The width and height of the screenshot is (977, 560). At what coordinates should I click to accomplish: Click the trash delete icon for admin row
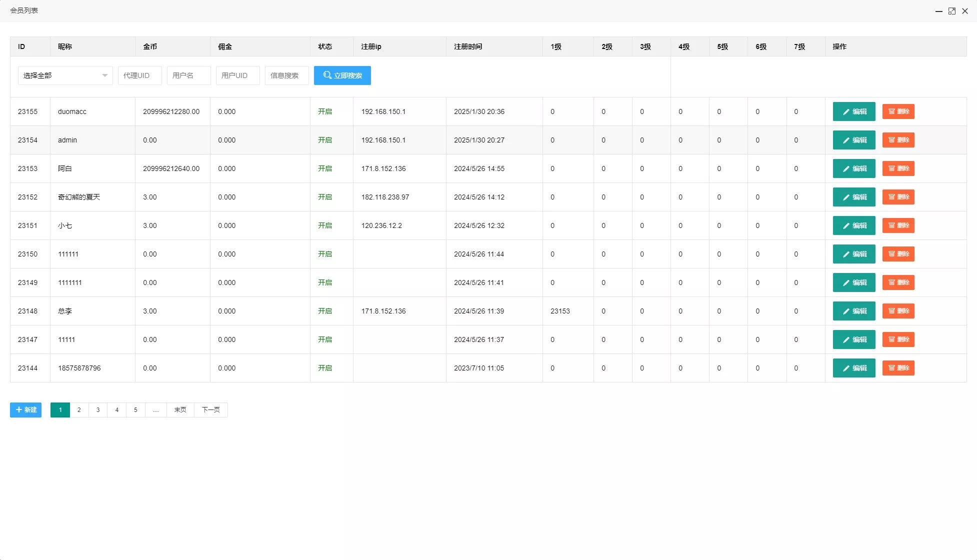click(891, 140)
